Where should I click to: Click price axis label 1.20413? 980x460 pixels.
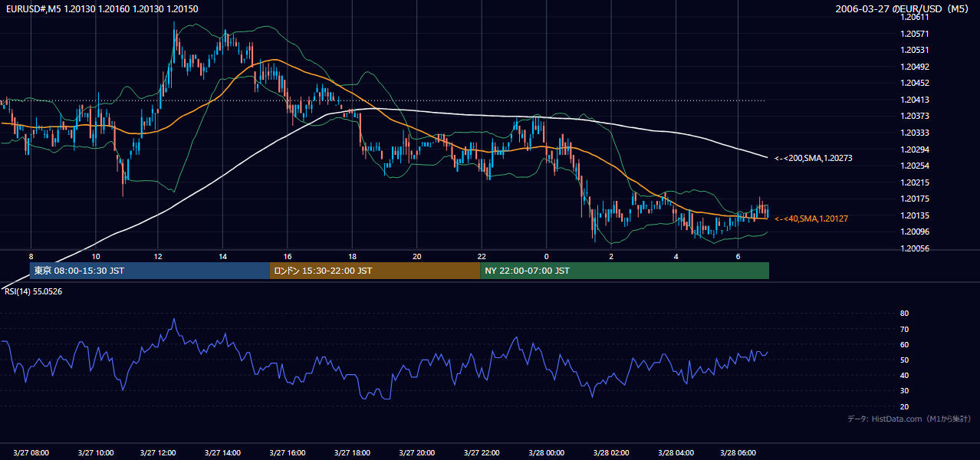(915, 100)
